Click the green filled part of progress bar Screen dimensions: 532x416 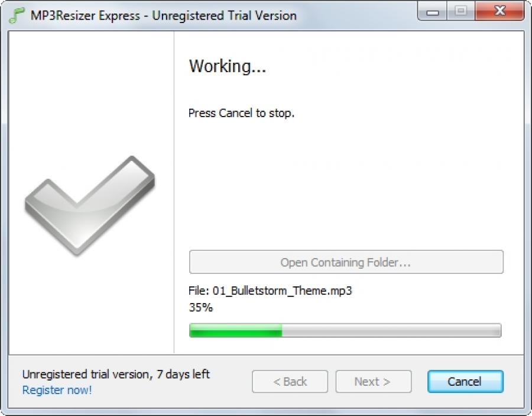(236, 330)
